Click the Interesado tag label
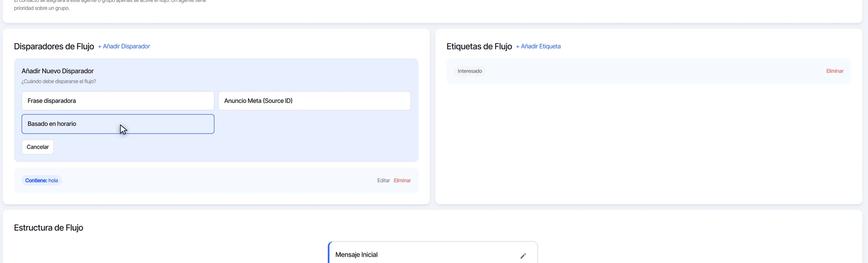The width and height of the screenshot is (868, 263). click(x=470, y=71)
